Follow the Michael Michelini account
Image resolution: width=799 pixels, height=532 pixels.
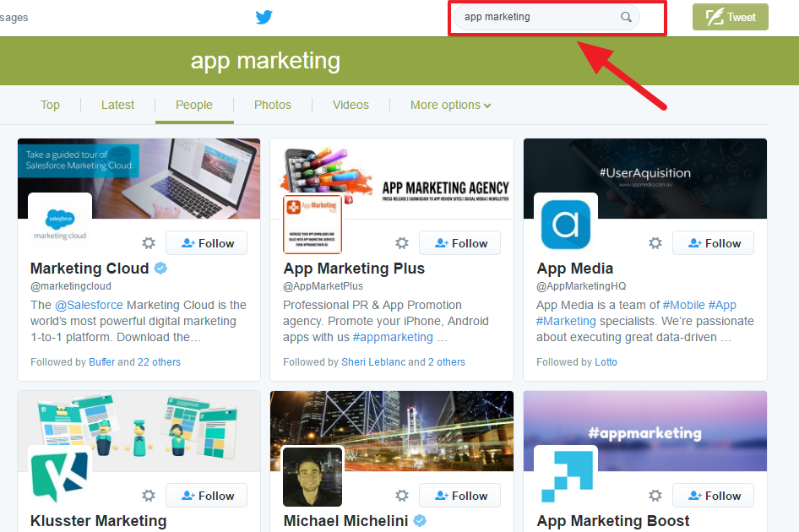pyautogui.click(x=459, y=496)
